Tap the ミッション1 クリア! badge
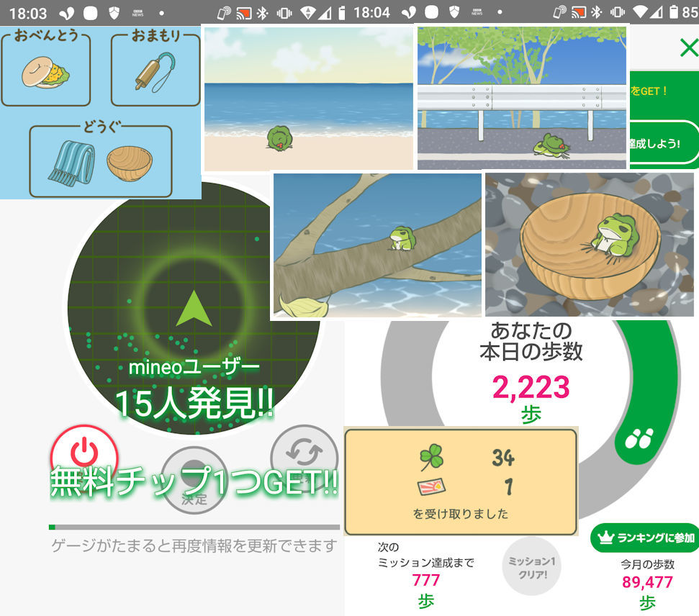 (x=532, y=566)
